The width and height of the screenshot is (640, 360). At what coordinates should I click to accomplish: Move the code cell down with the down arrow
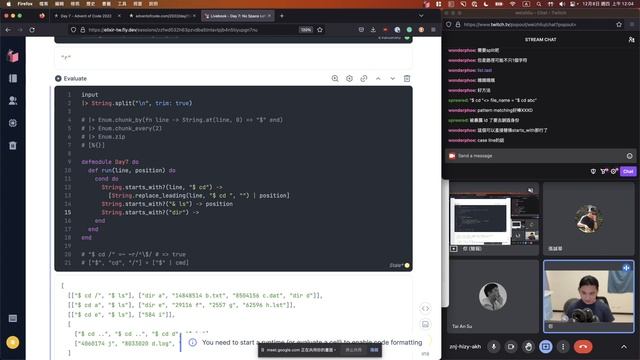pyautogui.click(x=392, y=78)
